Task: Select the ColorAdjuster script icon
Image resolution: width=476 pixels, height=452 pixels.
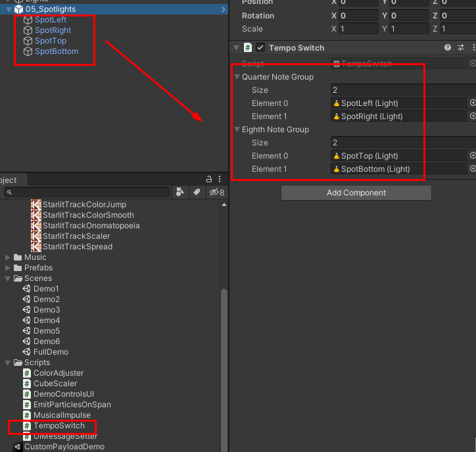Action: click(27, 373)
